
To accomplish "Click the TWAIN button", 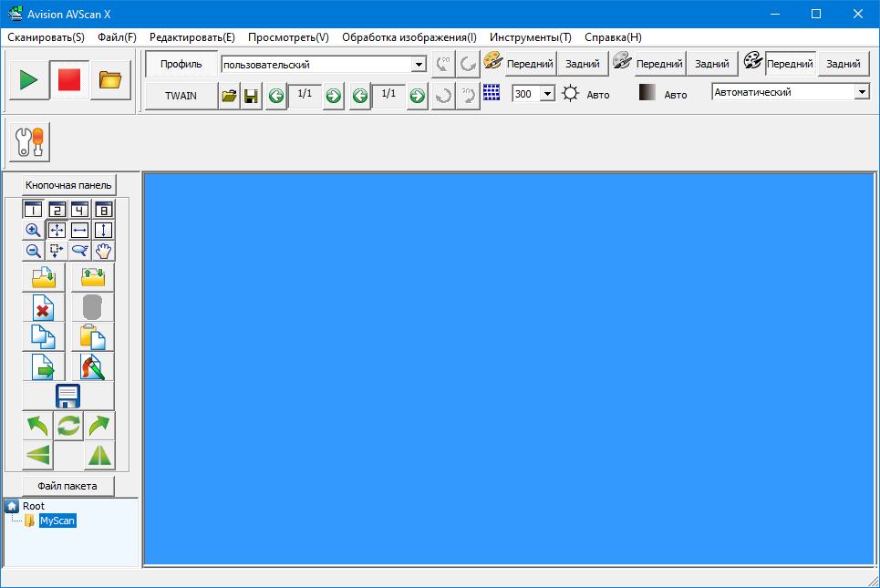I will point(181,96).
